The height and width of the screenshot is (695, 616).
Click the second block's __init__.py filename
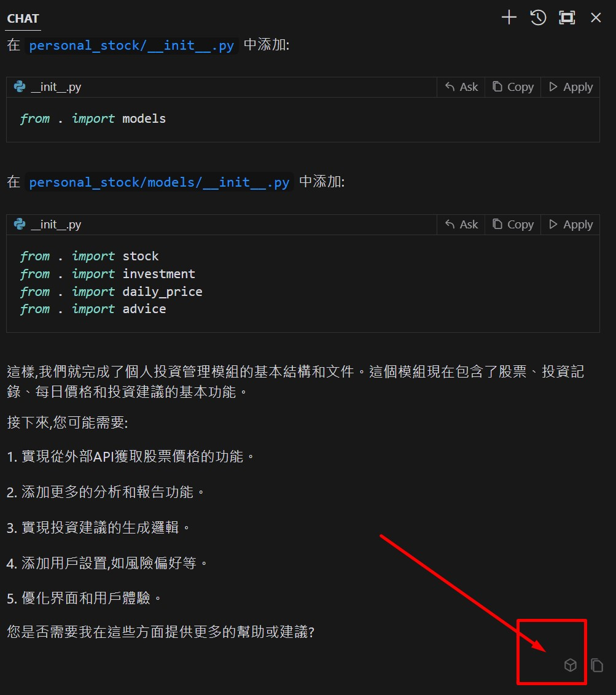tap(57, 224)
